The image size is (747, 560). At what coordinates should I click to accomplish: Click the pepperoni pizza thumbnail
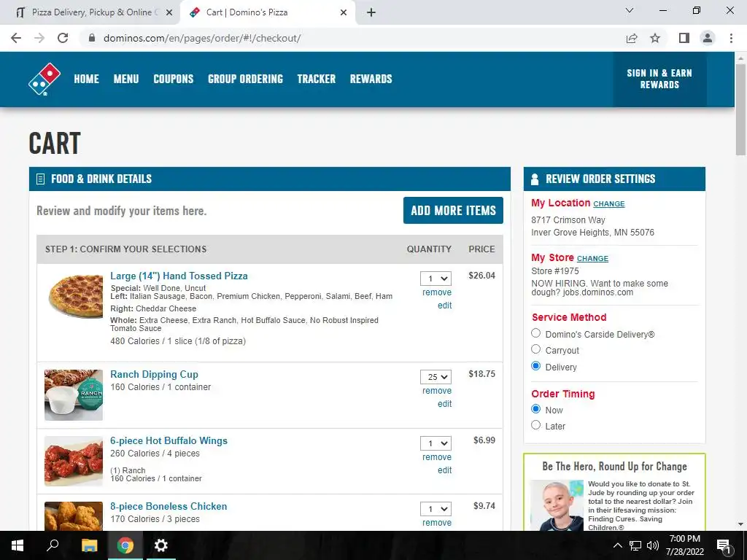click(x=75, y=296)
